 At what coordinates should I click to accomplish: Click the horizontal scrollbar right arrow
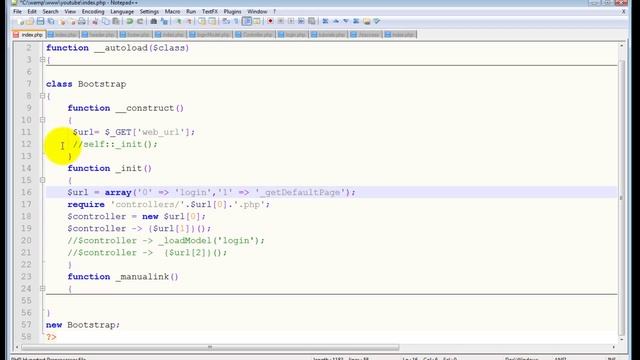(614, 347)
